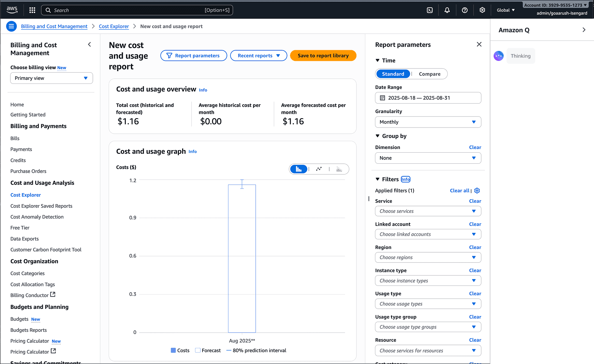
Task: Switch to line chart view
Action: coord(319,169)
